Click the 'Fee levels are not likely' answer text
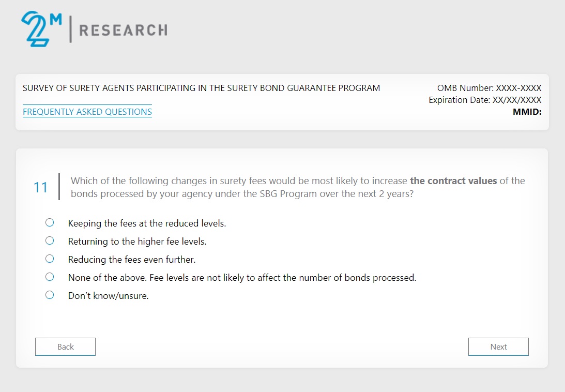The width and height of the screenshot is (565, 392). (x=242, y=278)
